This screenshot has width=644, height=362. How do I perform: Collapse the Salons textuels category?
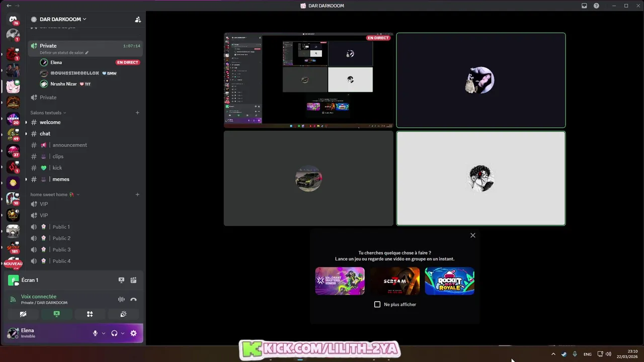[48, 113]
